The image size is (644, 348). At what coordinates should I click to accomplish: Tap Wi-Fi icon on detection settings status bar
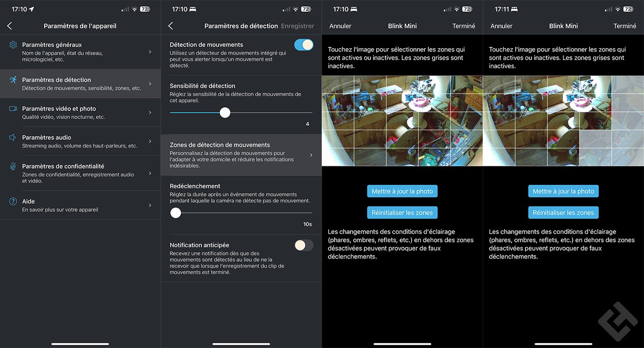[x=295, y=9]
